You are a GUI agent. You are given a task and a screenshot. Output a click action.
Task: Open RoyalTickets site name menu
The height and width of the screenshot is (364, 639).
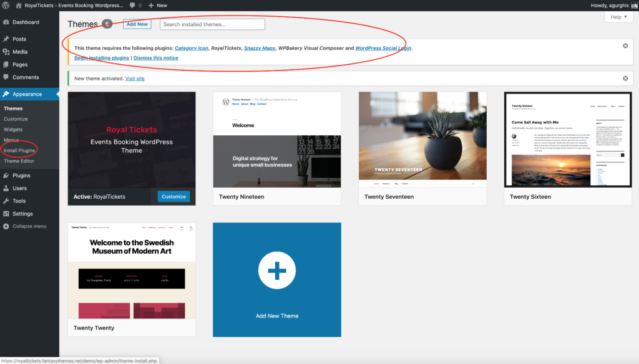coord(74,5)
